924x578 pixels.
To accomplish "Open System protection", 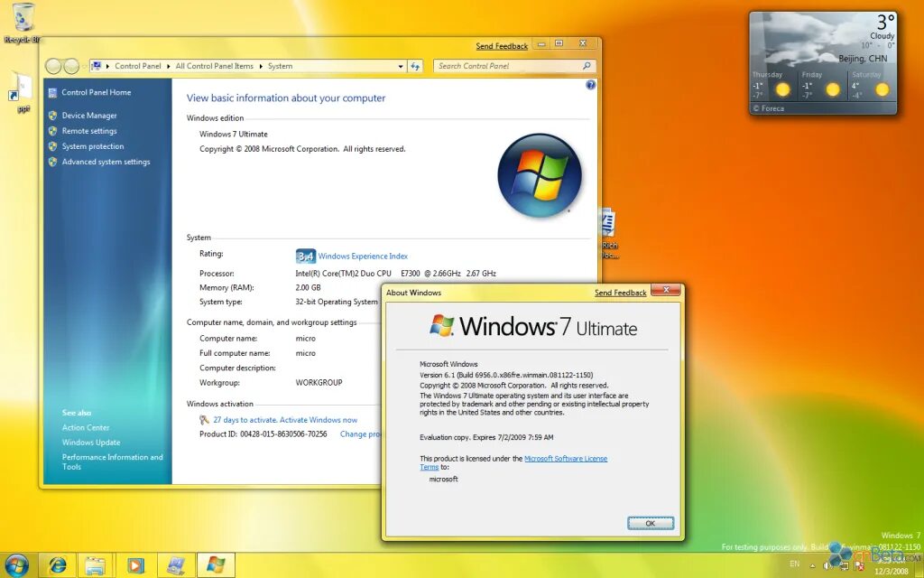I will [93, 146].
